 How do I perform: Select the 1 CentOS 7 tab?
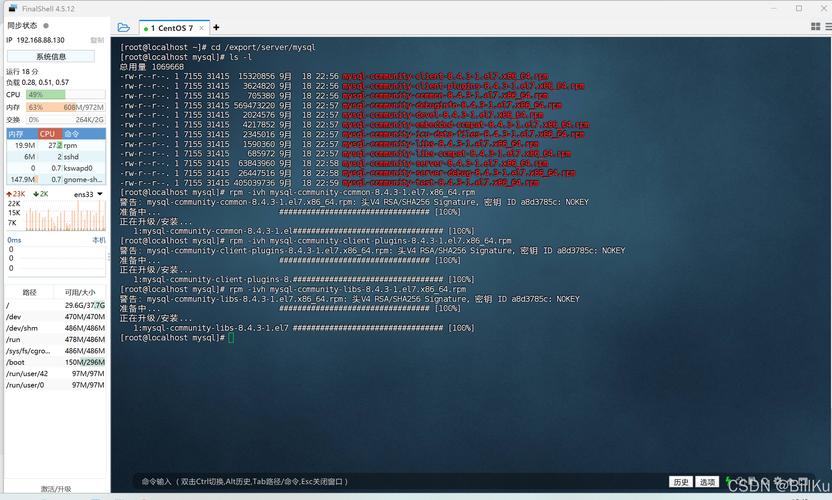coord(170,28)
